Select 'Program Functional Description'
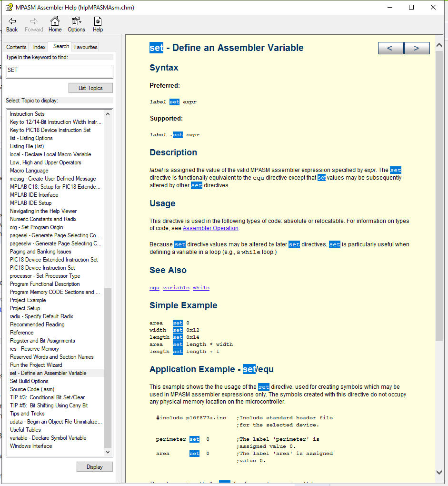448x486 pixels. (x=45, y=283)
